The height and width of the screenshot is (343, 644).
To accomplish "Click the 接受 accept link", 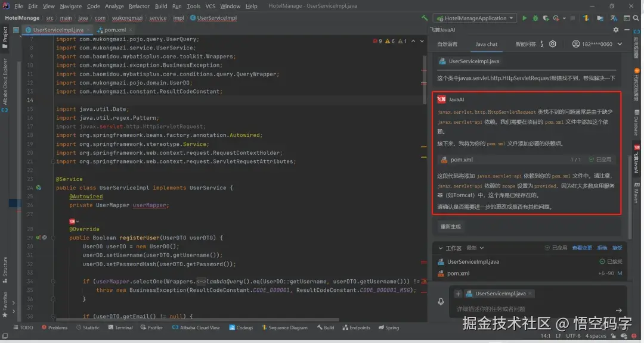I will 617,248.
